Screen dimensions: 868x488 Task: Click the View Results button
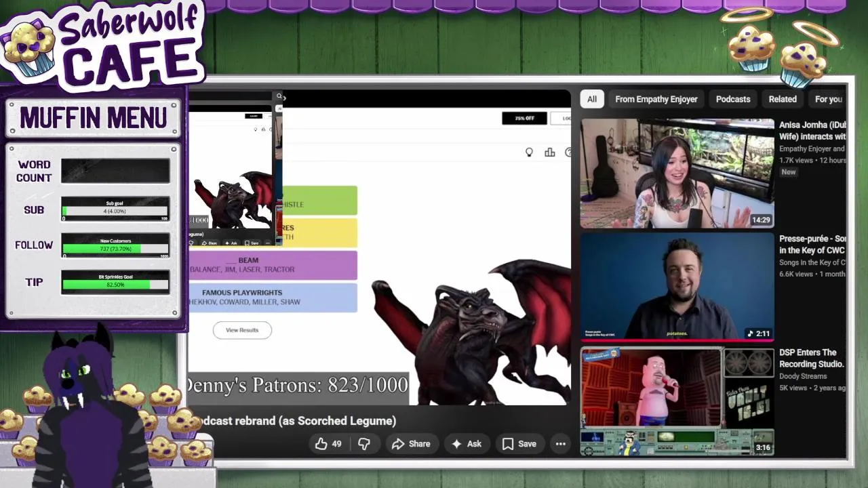(x=242, y=330)
